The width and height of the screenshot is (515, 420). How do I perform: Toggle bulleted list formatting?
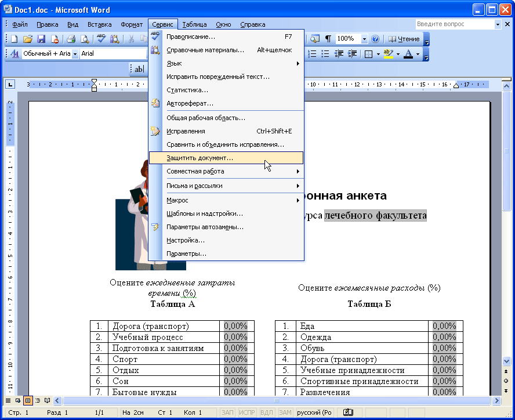click(x=325, y=53)
